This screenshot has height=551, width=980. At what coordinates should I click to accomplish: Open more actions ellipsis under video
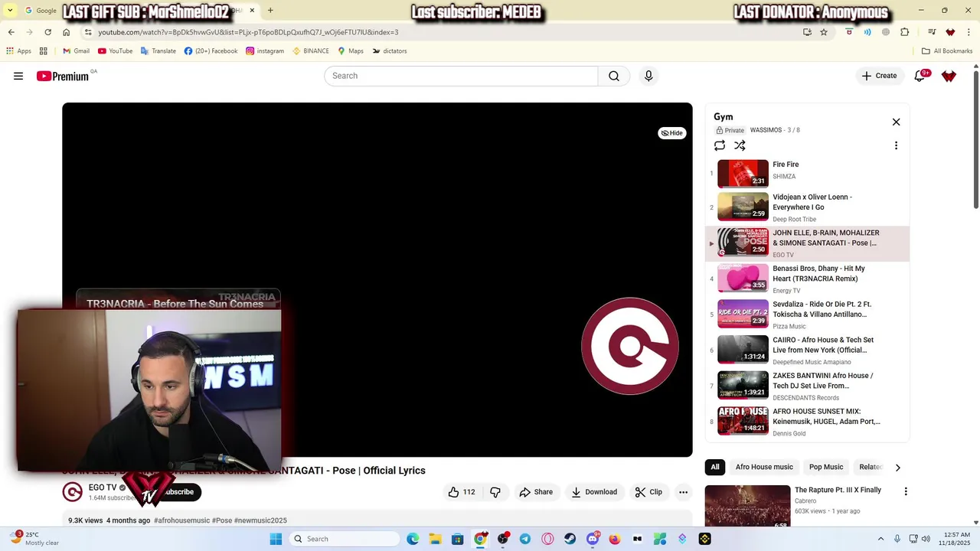click(x=683, y=492)
